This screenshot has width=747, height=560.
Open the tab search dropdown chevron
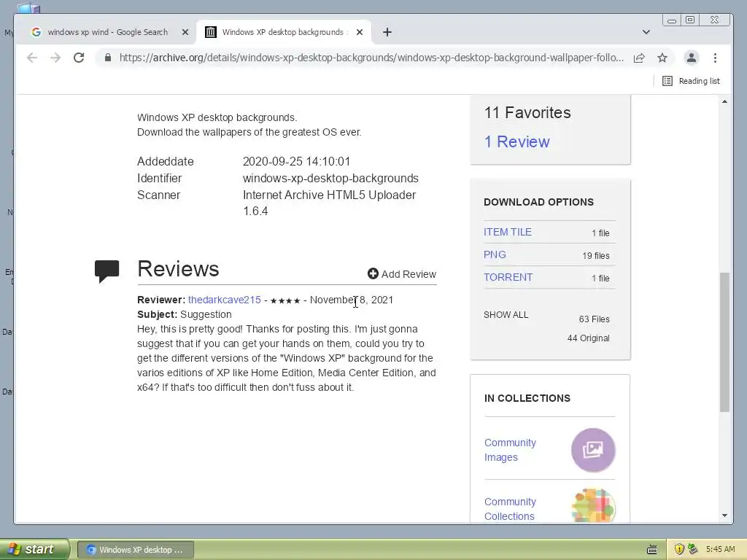click(646, 32)
